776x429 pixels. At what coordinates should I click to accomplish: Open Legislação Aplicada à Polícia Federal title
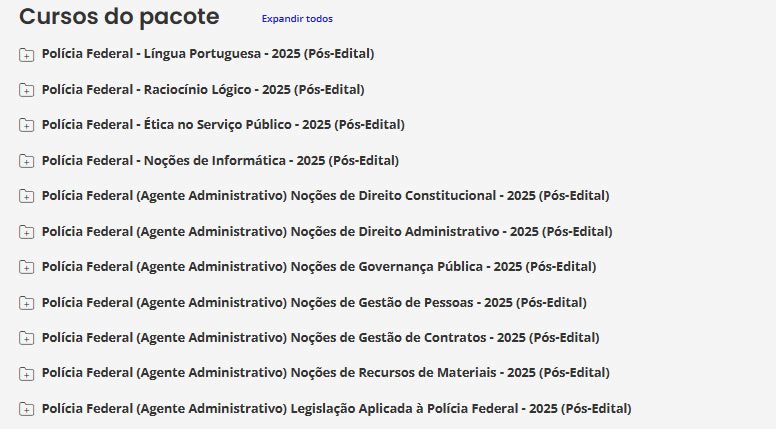click(336, 408)
